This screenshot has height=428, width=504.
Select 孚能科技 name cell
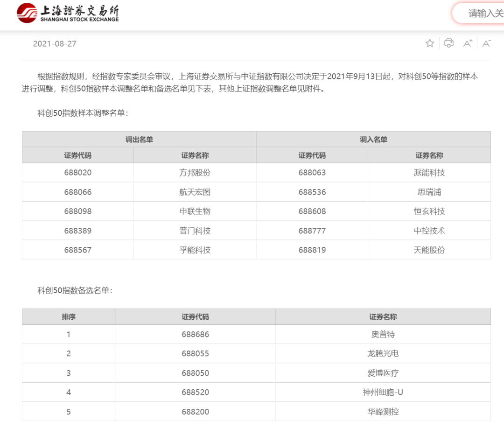[x=195, y=250]
